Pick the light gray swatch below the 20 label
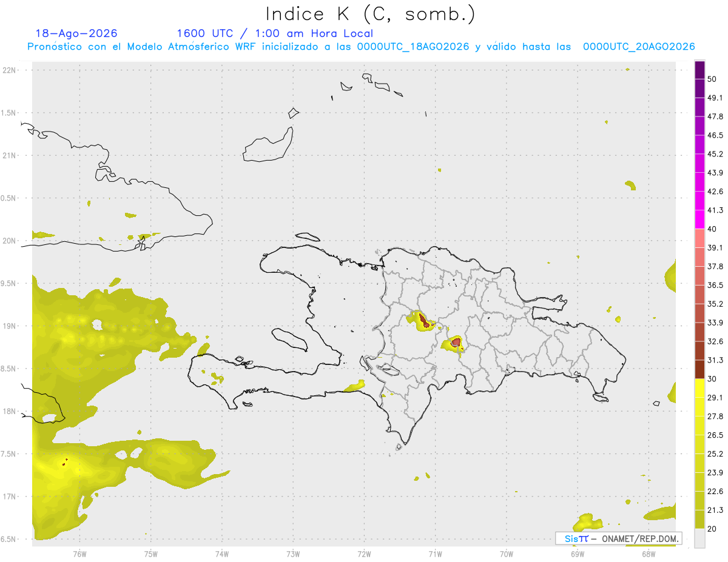The image size is (728, 562). coord(699,538)
